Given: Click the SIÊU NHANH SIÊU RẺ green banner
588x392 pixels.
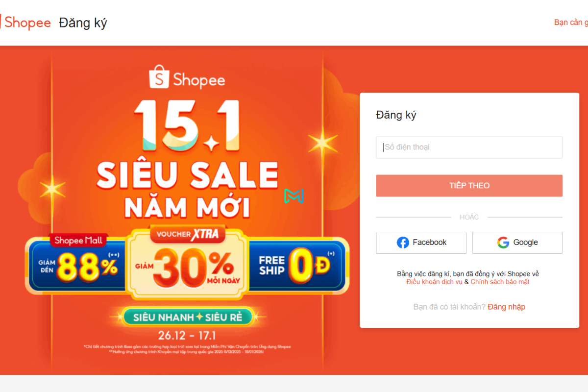Looking at the screenshot, I should pos(188,317).
